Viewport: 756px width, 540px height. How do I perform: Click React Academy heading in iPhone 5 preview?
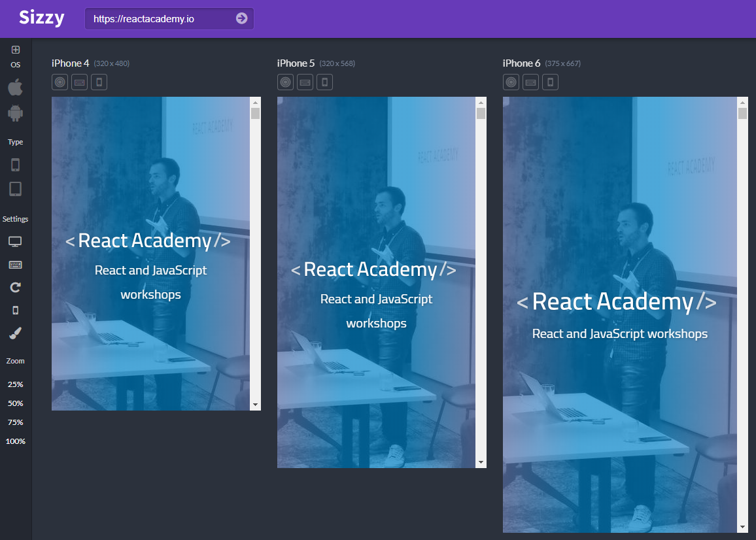(373, 269)
